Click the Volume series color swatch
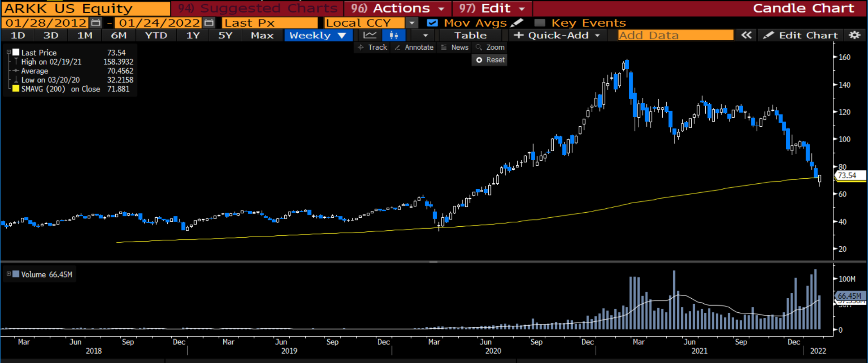This screenshot has height=363, width=868. pyautogui.click(x=16, y=274)
